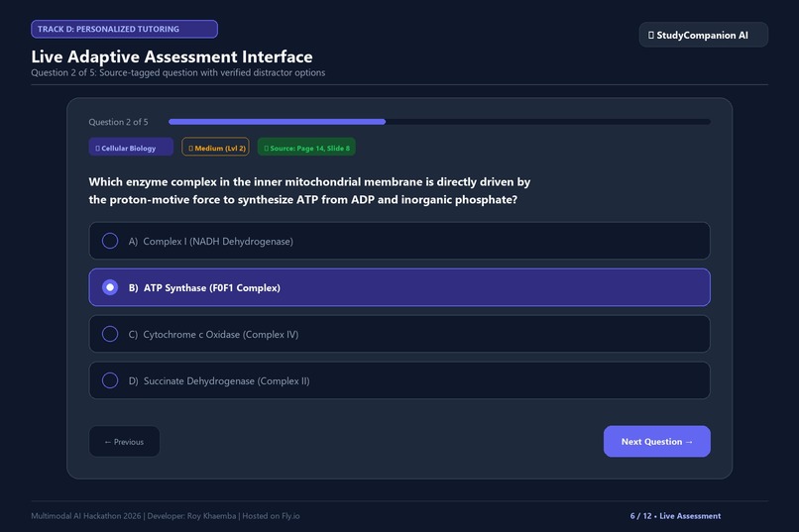The width and height of the screenshot is (799, 532).
Task: Select radio button for Complex I option
Action: tap(110, 241)
